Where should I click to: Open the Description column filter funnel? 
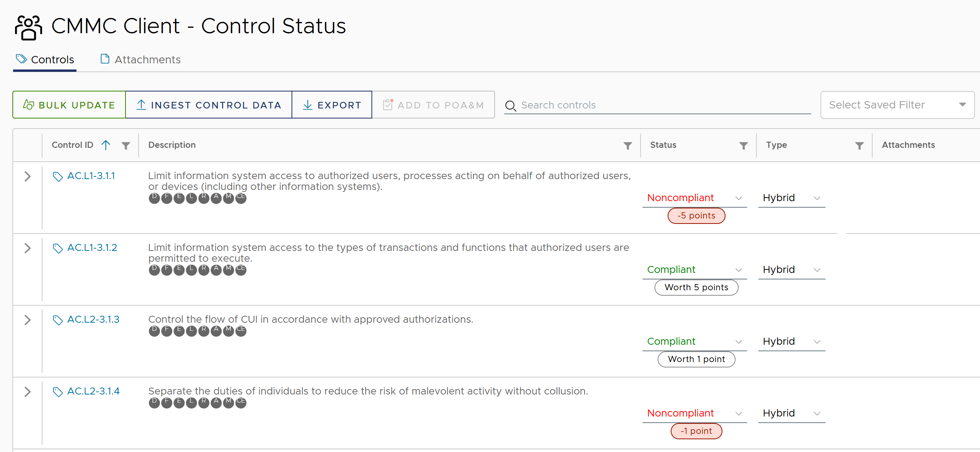[x=627, y=146]
